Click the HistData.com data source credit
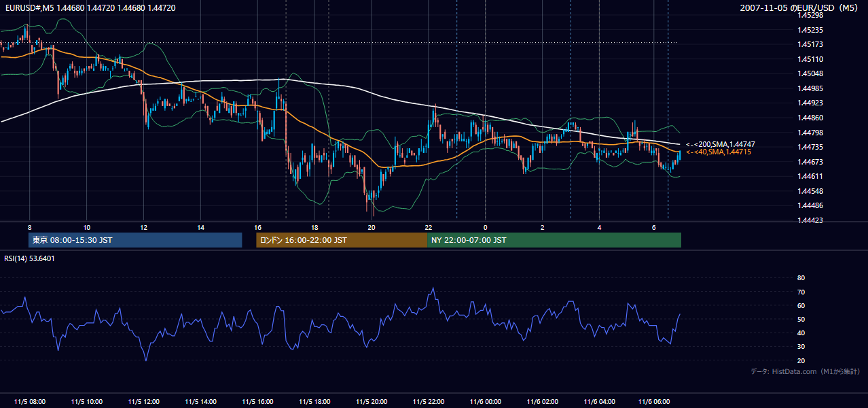This screenshot has width=868, height=408. pos(806,371)
